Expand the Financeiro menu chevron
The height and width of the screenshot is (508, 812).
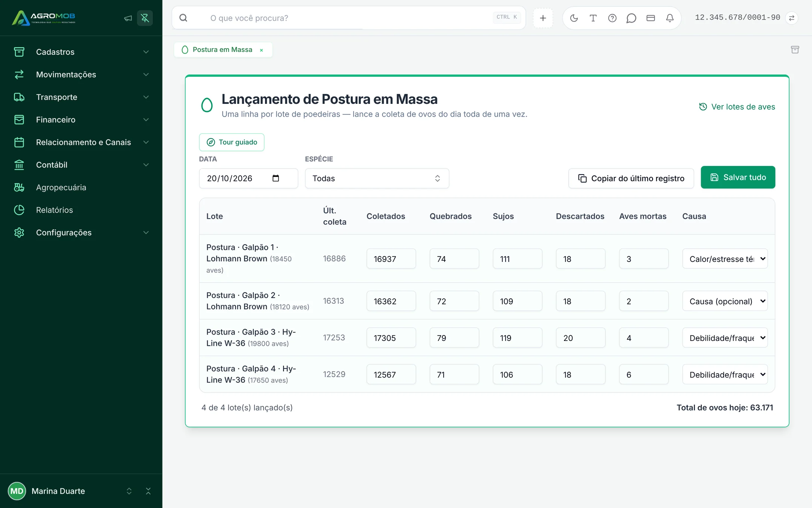(146, 120)
